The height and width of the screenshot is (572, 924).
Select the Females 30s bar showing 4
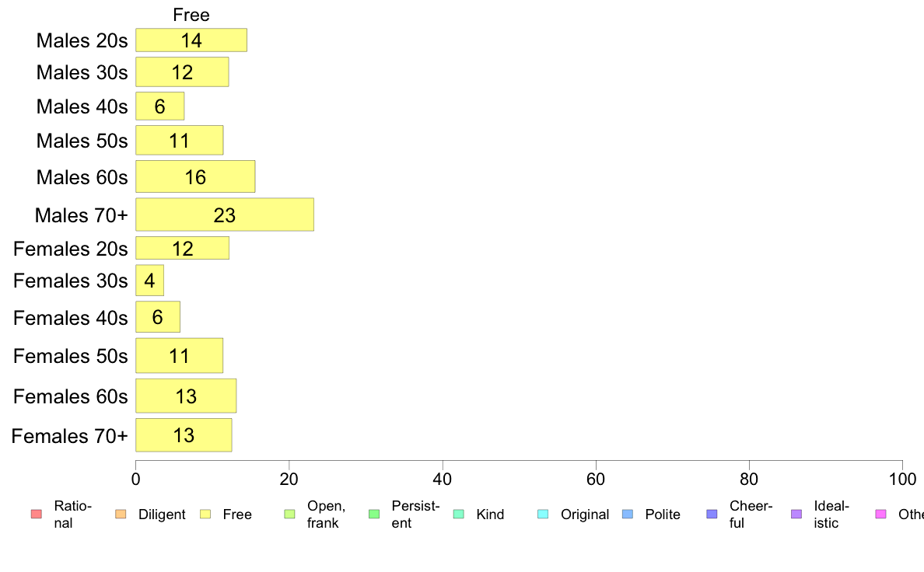coord(149,281)
